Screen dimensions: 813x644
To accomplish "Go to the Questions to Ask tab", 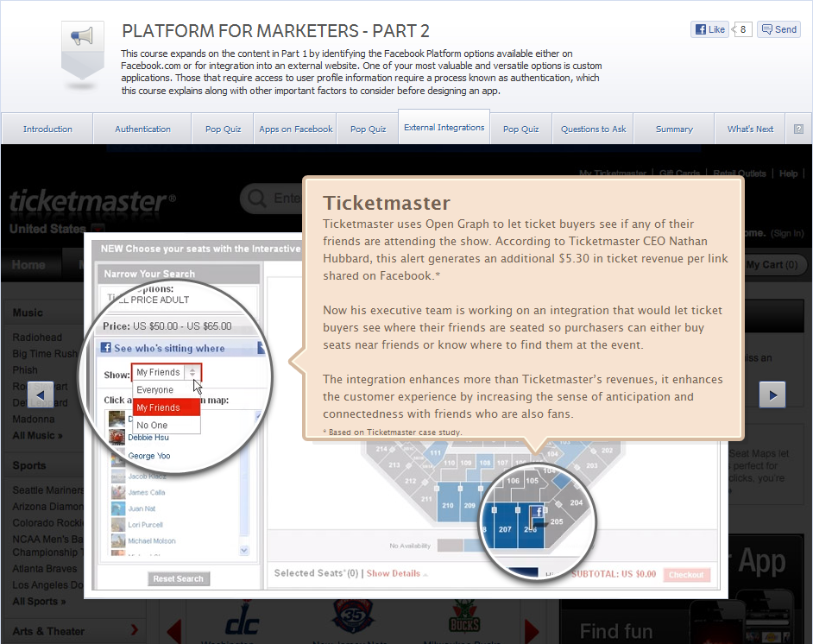I will click(593, 129).
